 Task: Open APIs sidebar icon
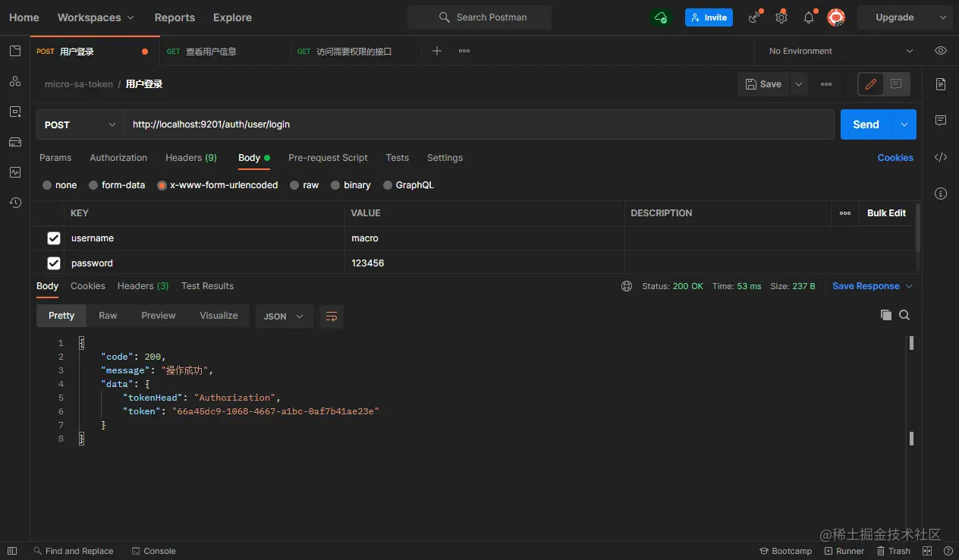coord(15,81)
